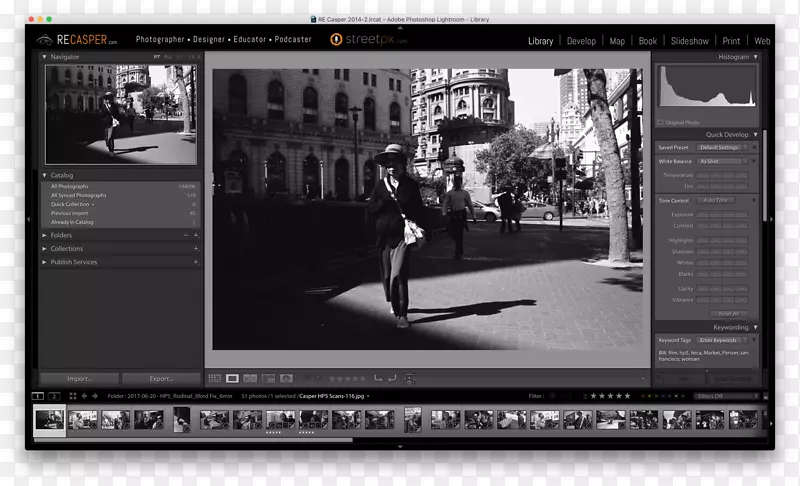This screenshot has height=486, width=800.
Task: Collapse the Catalog panel
Action: [x=44, y=175]
